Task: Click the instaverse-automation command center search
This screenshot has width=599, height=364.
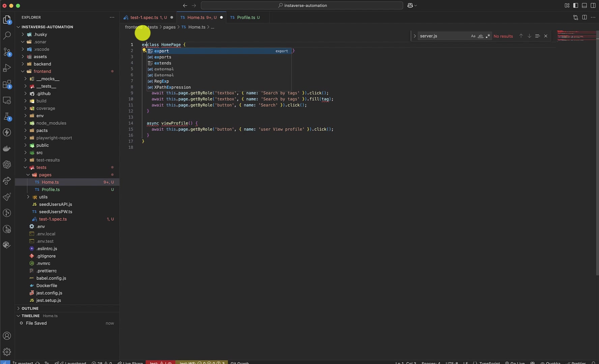Action: pyautogui.click(x=302, y=5)
